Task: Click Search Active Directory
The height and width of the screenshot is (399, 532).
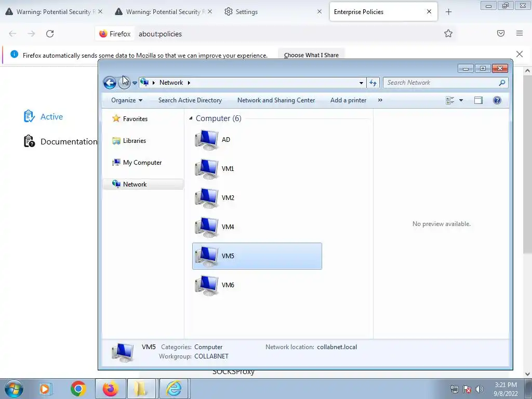Action: (x=190, y=100)
